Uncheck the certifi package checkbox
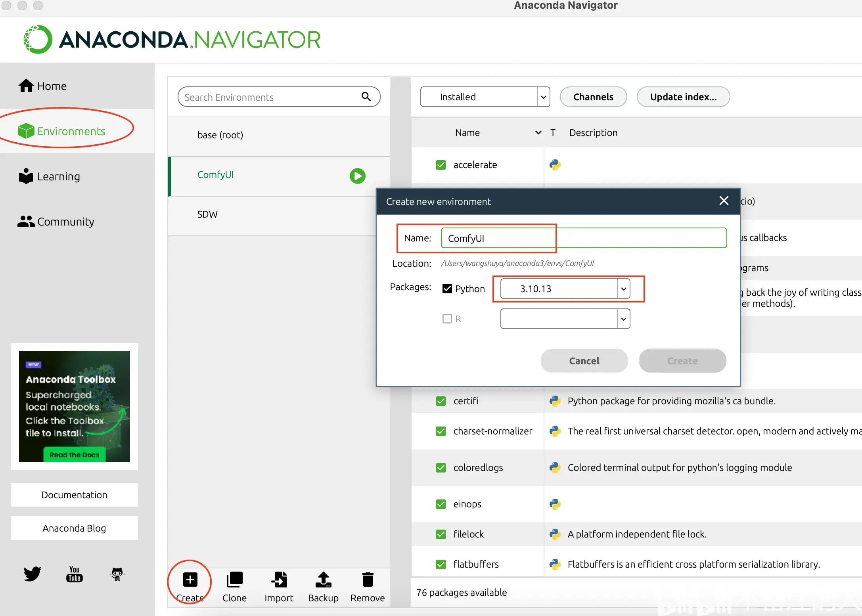Screen dimensions: 862x616 (441, 401)
